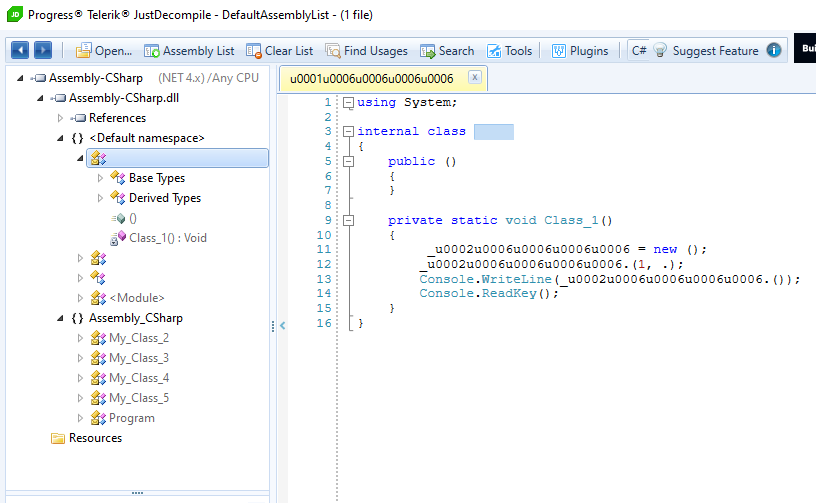Image resolution: width=816 pixels, height=503 pixels.
Task: Open an assembly file via Open...
Action: [x=104, y=51]
